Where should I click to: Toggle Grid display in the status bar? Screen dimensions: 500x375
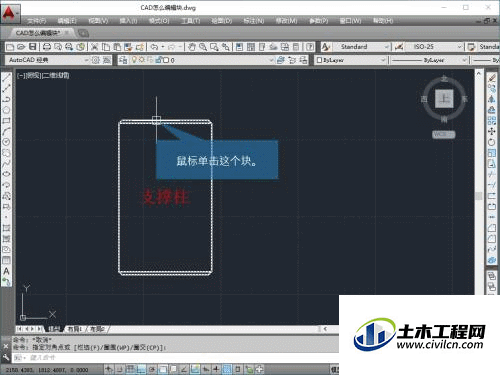point(130,369)
